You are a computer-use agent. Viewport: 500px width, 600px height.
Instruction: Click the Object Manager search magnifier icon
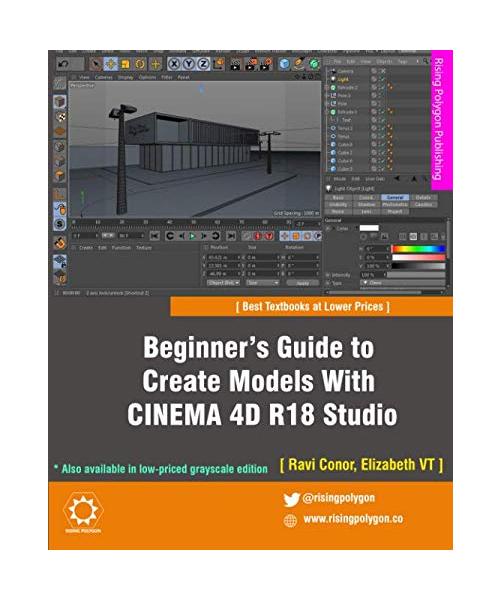tap(426, 61)
